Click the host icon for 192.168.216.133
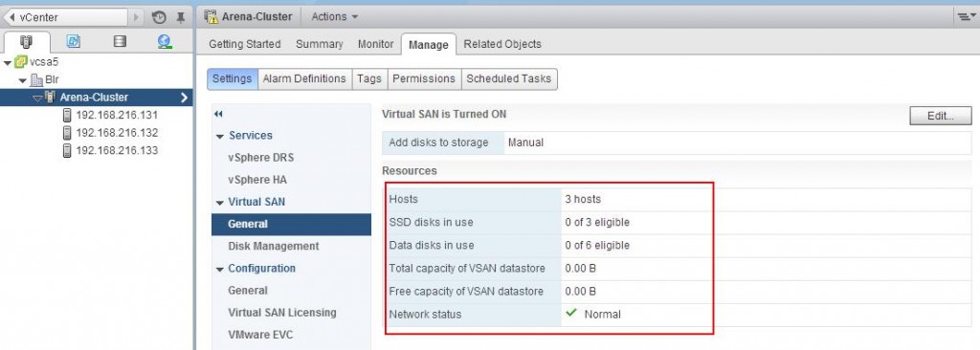Screen dimensions: 980x350 coord(67,151)
